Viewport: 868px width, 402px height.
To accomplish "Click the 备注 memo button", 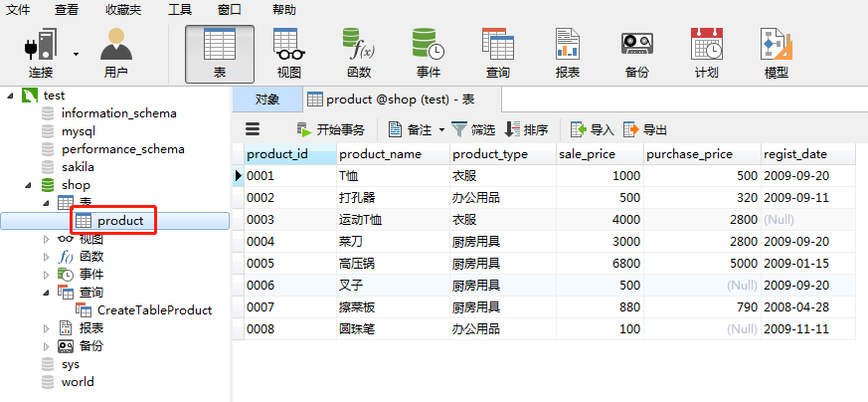I will (411, 130).
